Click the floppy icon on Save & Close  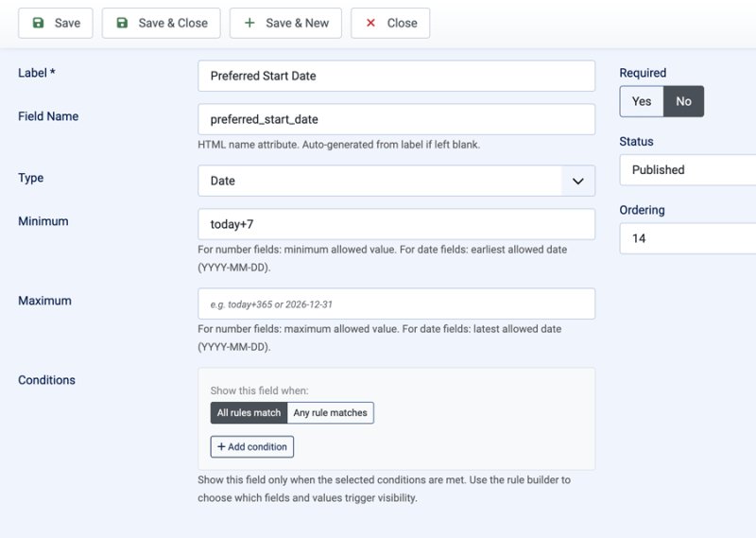[x=122, y=23]
